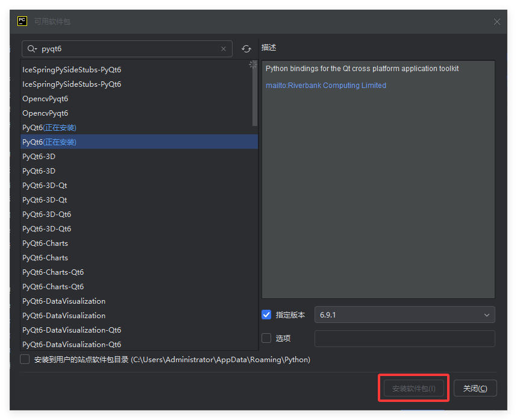This screenshot has width=517, height=420.
Task: Select the last PyQt6-DataVisualization-Qt6 row
Action: pos(139,344)
